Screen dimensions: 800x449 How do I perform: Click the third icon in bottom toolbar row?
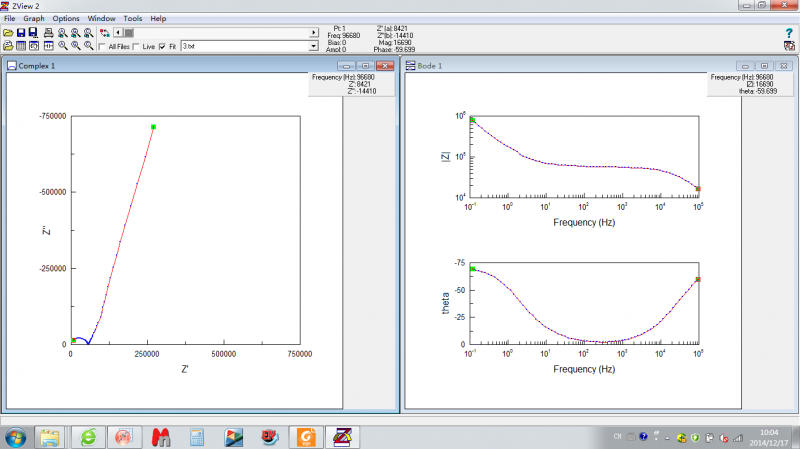[34, 46]
